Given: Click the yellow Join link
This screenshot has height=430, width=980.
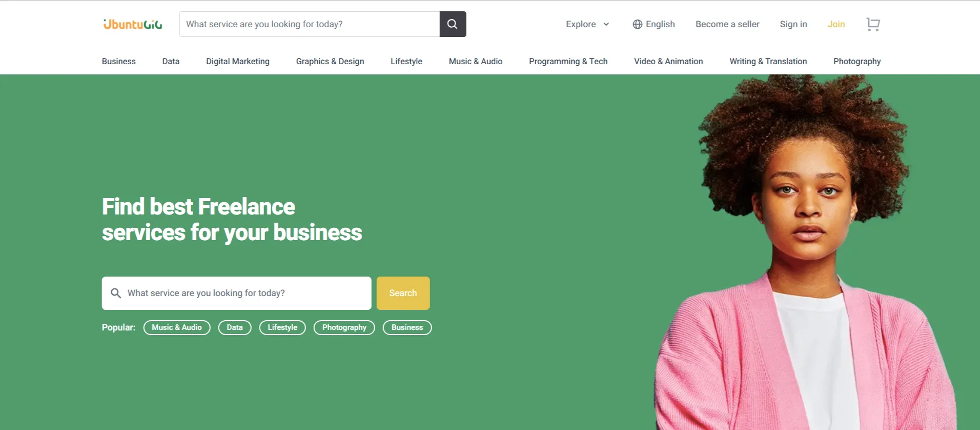Looking at the screenshot, I should point(836,24).
